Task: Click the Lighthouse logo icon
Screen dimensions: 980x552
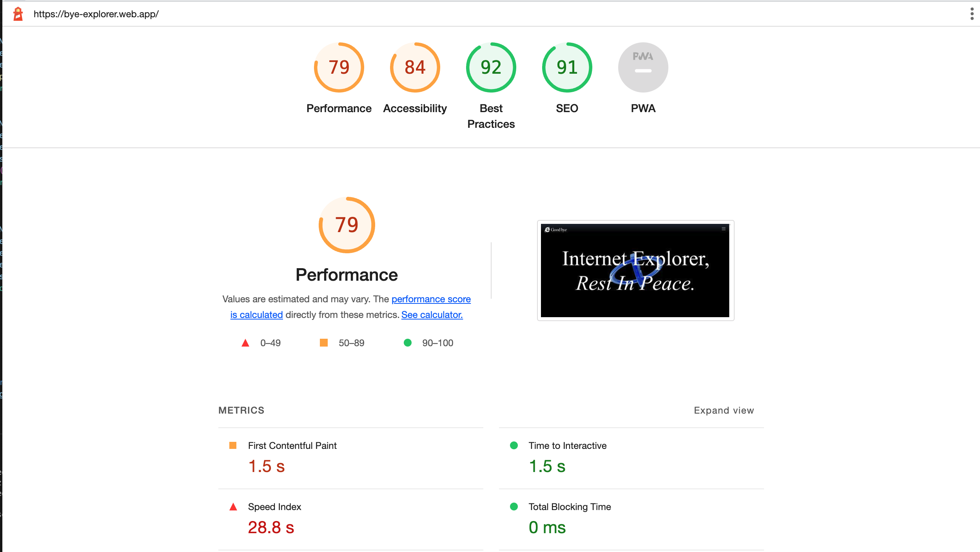Action: click(x=18, y=14)
